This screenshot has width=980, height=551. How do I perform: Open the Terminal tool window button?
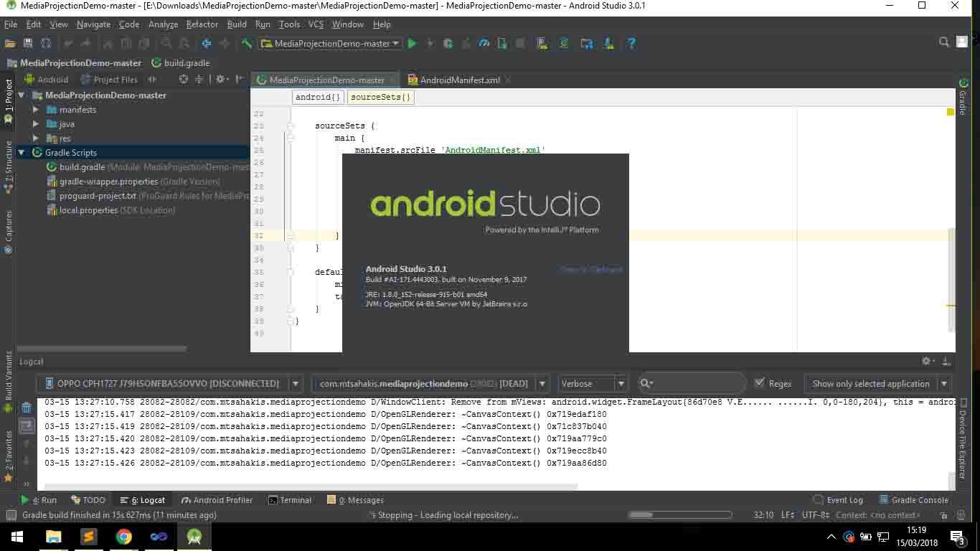point(289,500)
